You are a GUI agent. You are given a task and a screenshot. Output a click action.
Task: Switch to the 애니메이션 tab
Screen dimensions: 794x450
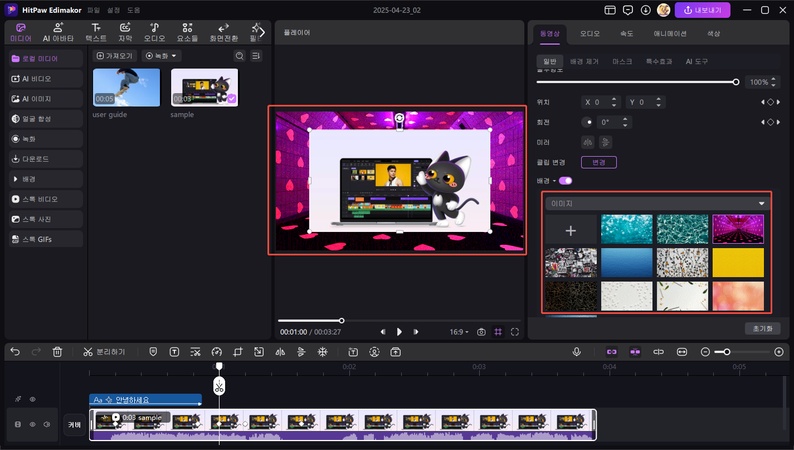tap(669, 33)
